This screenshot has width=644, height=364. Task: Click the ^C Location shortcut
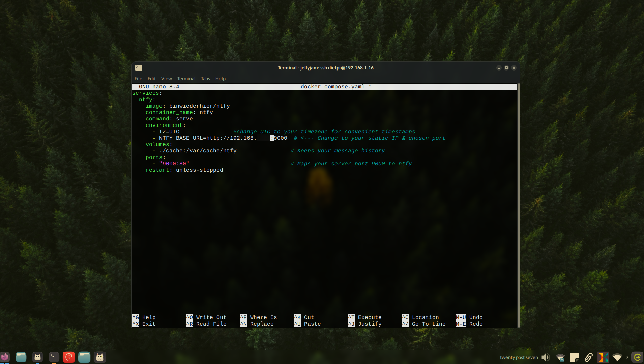click(x=420, y=318)
